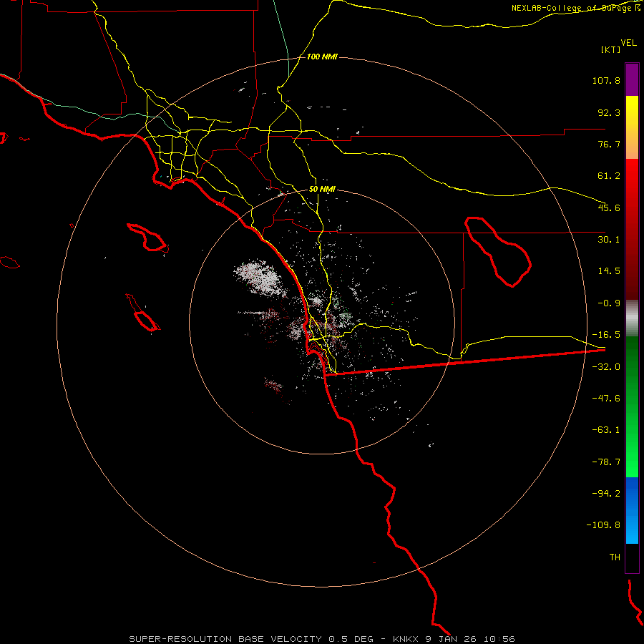Select the -16.5 velocity scale value
Viewport: 644px width, 644px height.
click(606, 335)
